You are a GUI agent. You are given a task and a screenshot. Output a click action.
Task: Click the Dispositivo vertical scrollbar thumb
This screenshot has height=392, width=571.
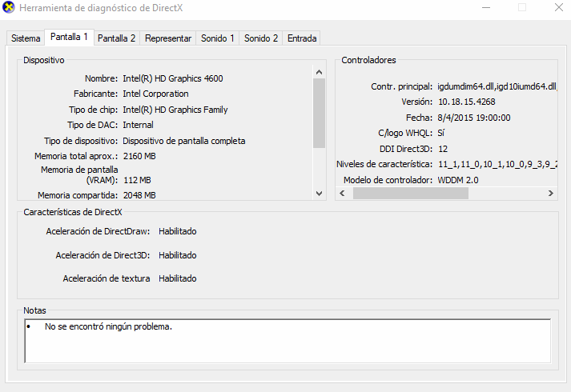pos(319,113)
